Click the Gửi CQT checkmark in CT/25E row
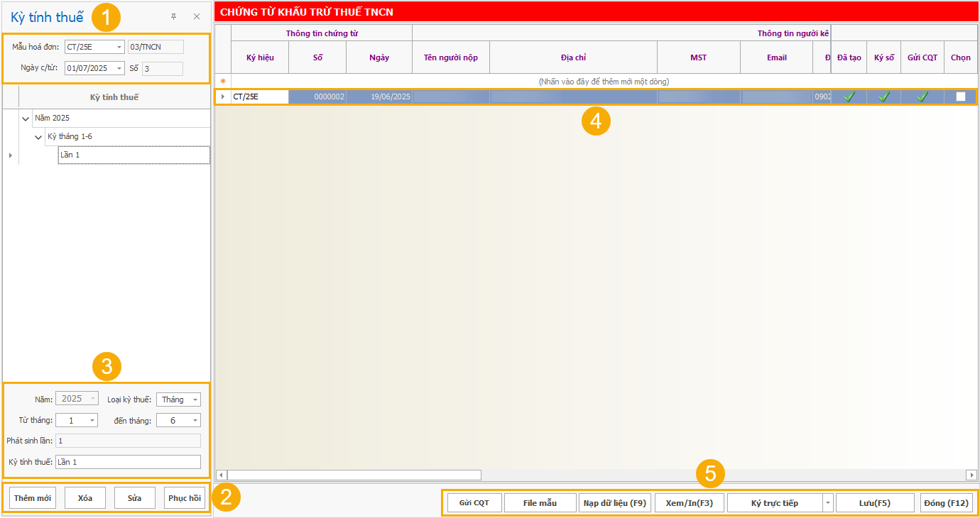Screen dimensions: 980x518 tap(922, 97)
